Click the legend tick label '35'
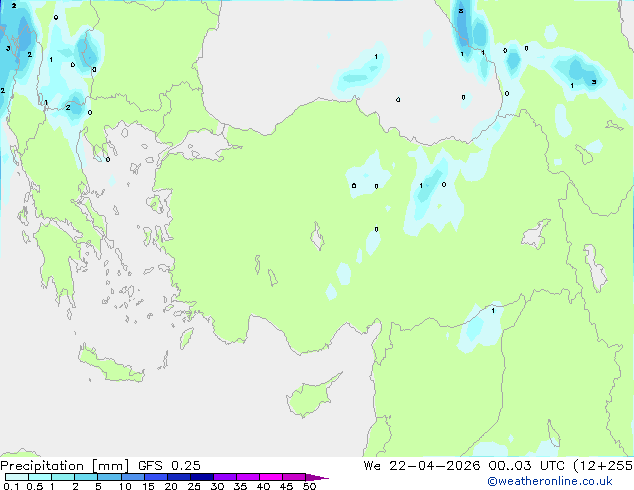Screen dimensions: 634x490 point(240,486)
